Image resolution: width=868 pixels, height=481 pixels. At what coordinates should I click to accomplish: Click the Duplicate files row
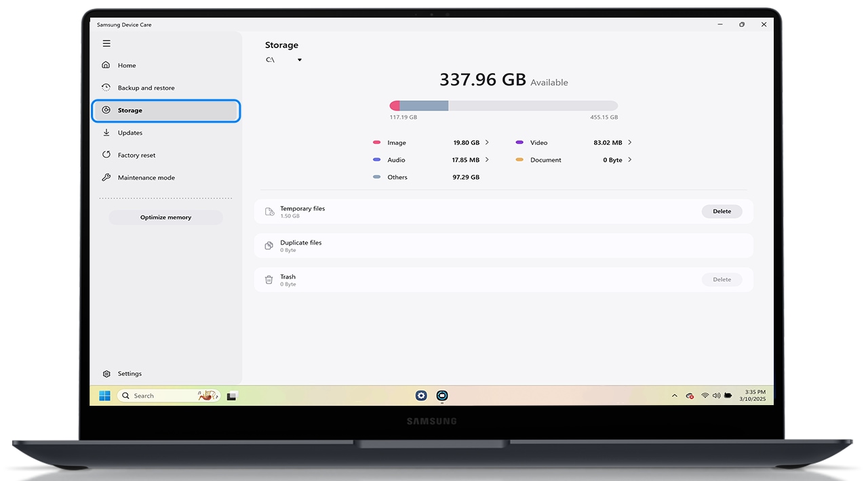point(504,245)
